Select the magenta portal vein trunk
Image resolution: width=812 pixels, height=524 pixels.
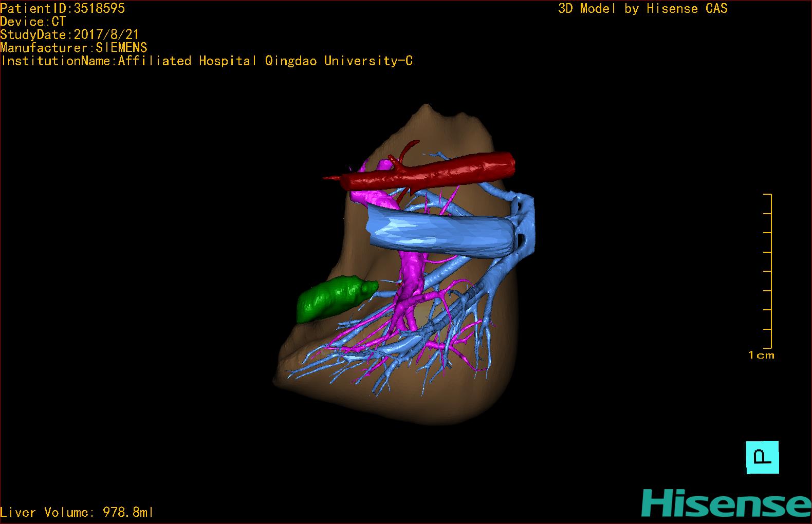pyautogui.click(x=413, y=272)
